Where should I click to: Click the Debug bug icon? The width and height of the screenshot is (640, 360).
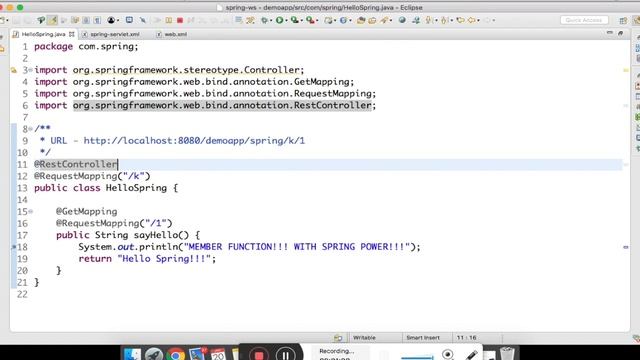click(x=264, y=20)
